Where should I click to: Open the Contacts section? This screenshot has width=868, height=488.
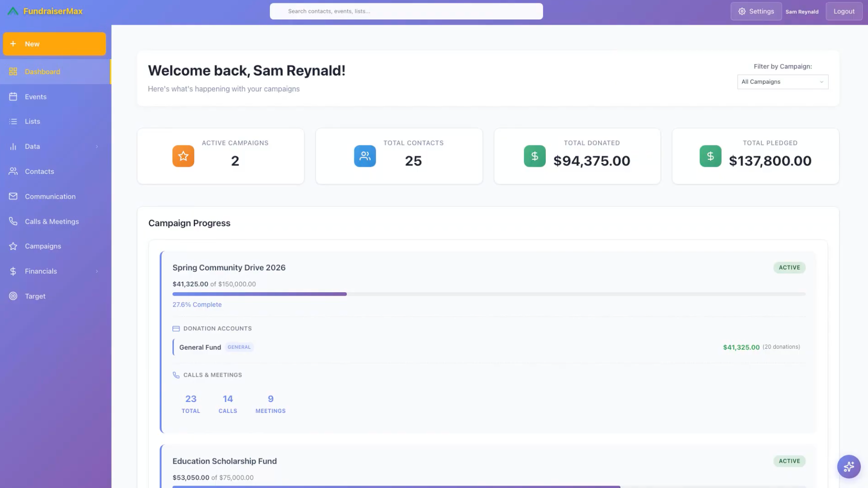pyautogui.click(x=39, y=172)
